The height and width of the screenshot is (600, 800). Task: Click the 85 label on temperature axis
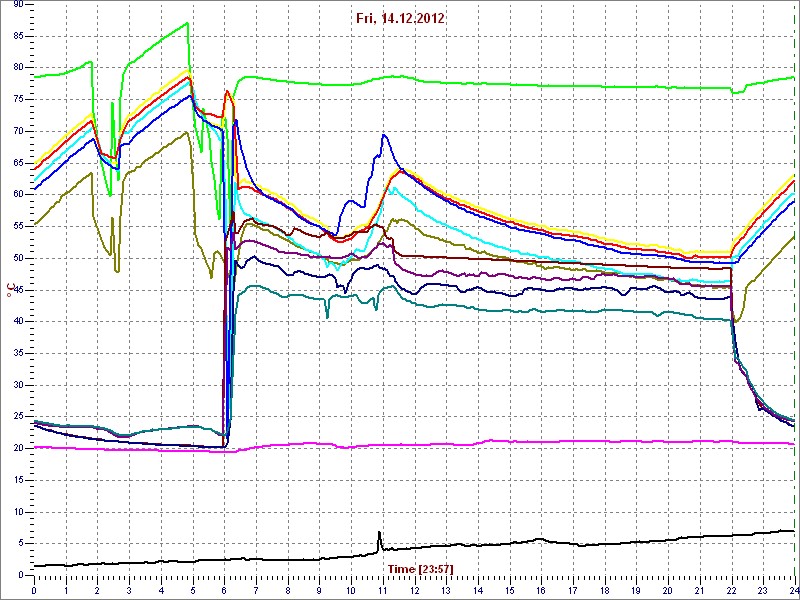(18, 36)
